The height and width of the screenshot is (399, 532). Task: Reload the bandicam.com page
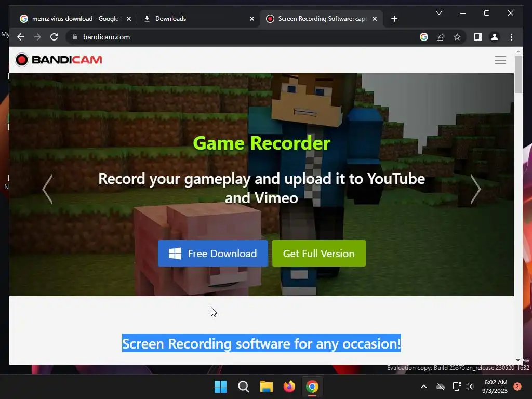click(54, 37)
